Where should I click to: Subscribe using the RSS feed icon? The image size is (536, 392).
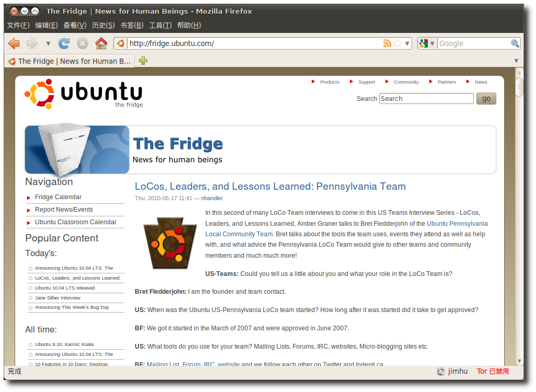click(x=387, y=43)
